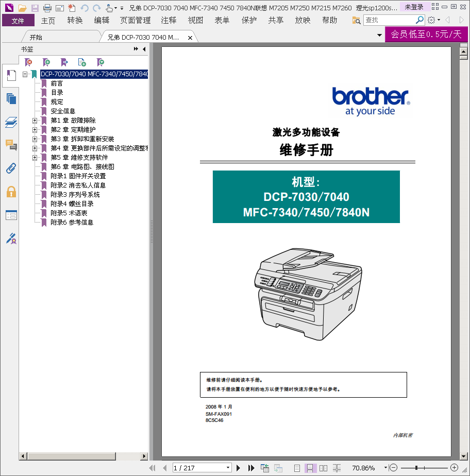Open the security lock panel
The width and height of the screenshot is (470, 476).
click(11, 192)
